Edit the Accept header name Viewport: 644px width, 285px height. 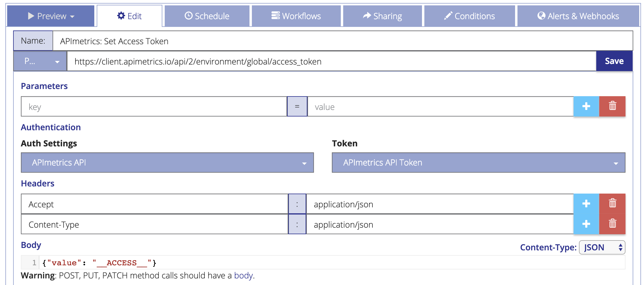(155, 204)
